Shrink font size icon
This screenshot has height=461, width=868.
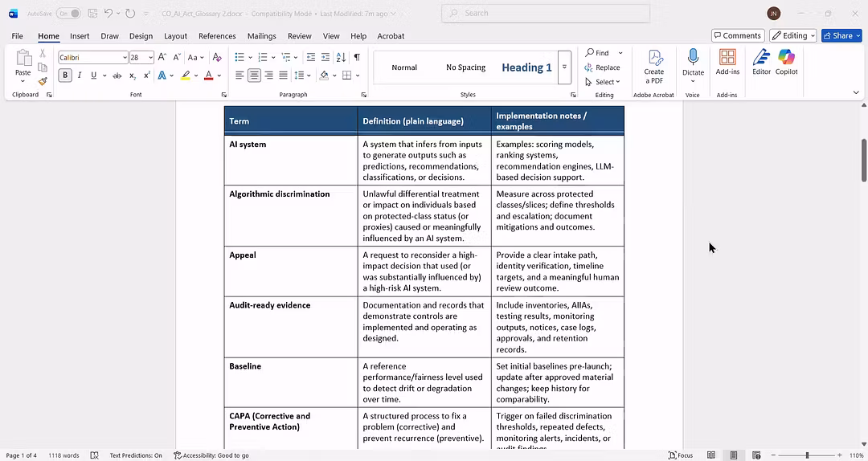click(x=177, y=57)
